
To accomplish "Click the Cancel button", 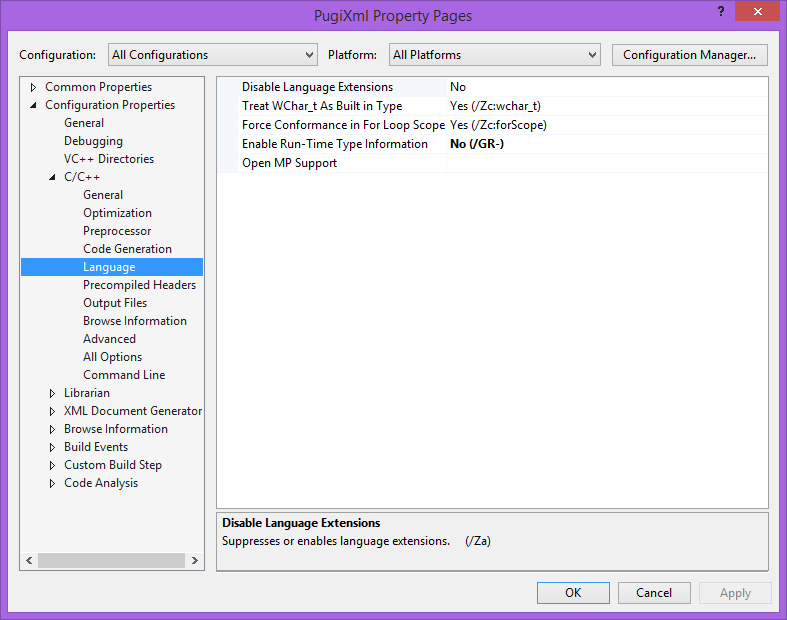I will tap(654, 593).
